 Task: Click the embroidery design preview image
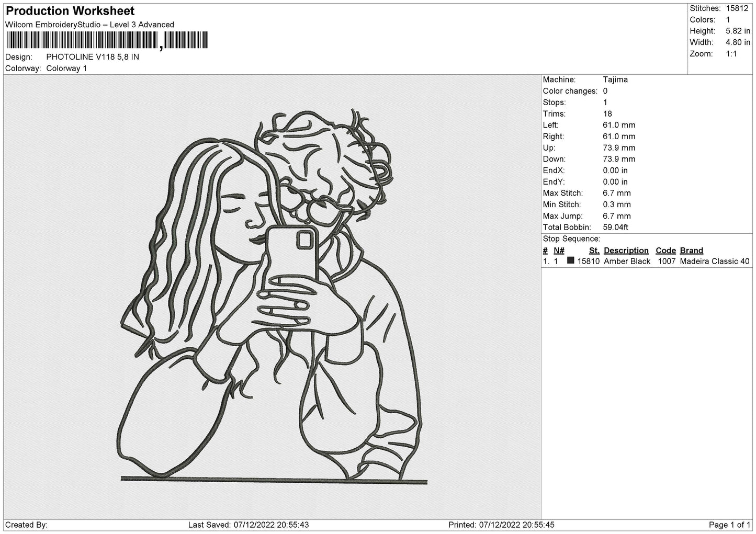(272, 297)
